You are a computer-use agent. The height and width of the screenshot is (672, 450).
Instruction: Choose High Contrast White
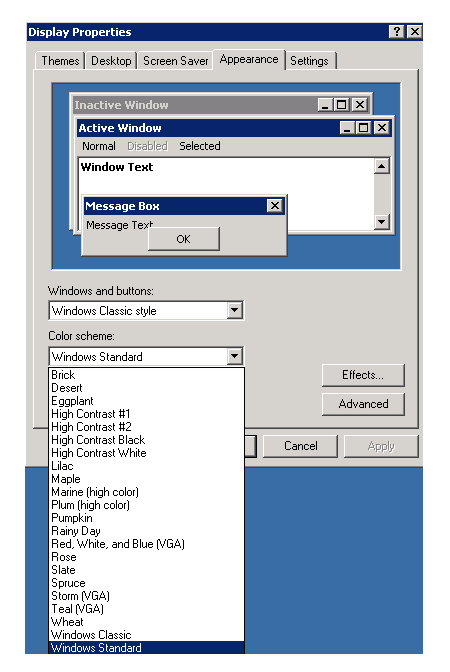point(147,453)
